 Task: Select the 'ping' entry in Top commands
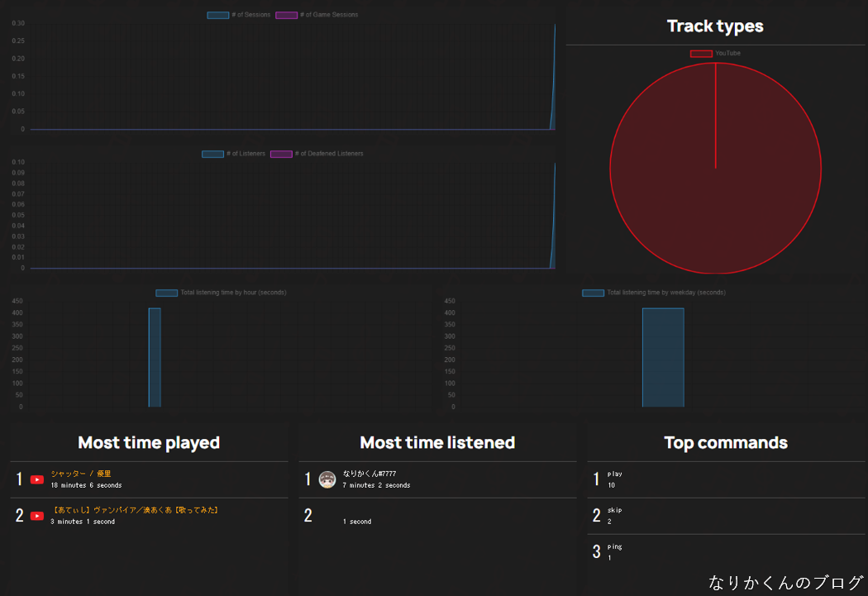click(x=614, y=546)
